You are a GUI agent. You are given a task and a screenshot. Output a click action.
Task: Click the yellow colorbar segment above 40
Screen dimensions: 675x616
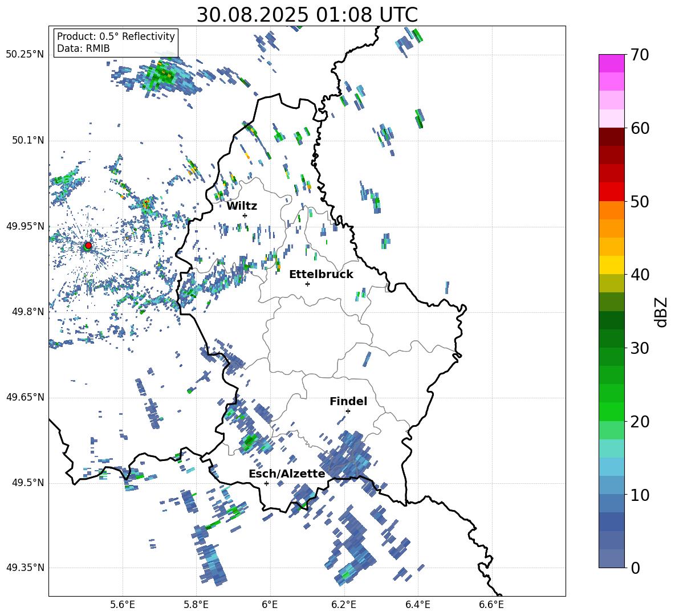pos(612,265)
